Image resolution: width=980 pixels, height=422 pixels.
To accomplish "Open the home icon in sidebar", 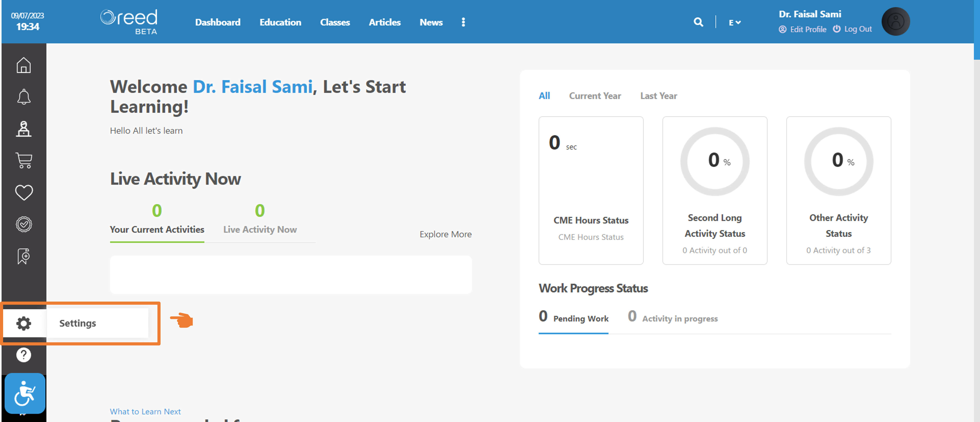I will click(x=24, y=65).
